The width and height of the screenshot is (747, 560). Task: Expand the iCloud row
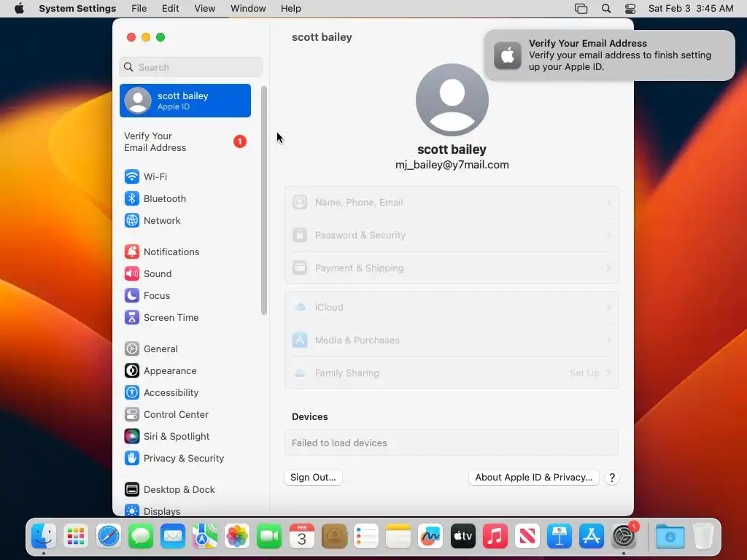(x=452, y=308)
